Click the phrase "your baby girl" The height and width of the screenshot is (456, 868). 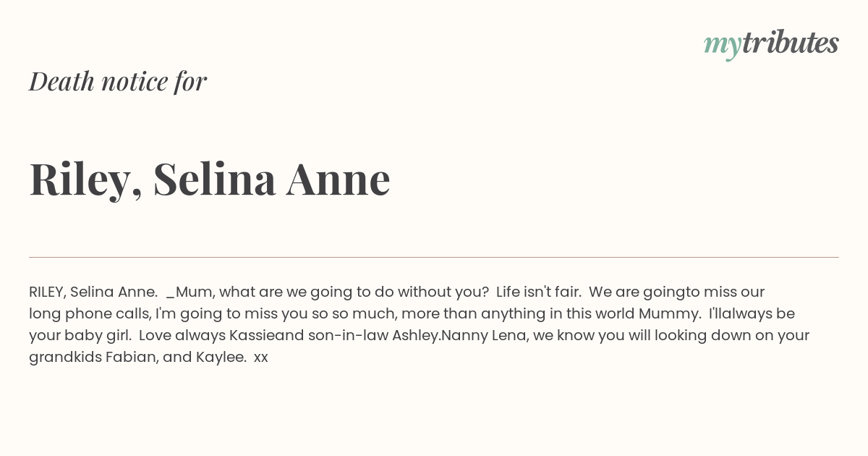click(x=80, y=336)
